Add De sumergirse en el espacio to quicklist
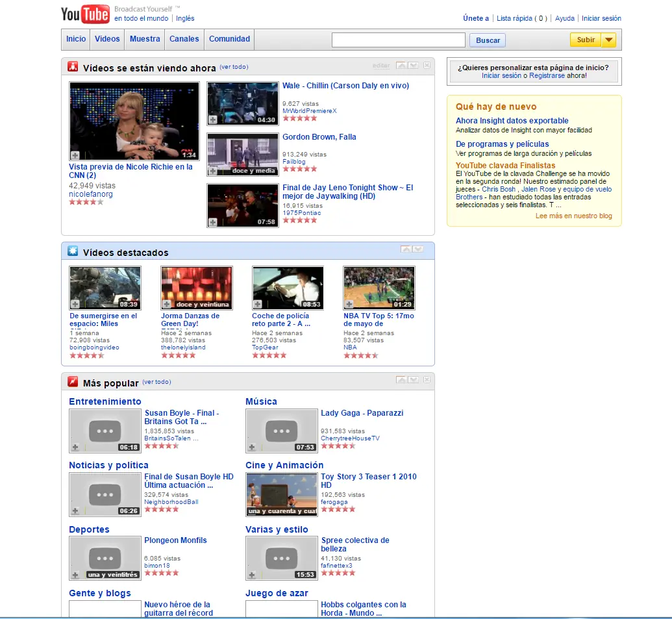The width and height of the screenshot is (672, 619). (x=75, y=305)
